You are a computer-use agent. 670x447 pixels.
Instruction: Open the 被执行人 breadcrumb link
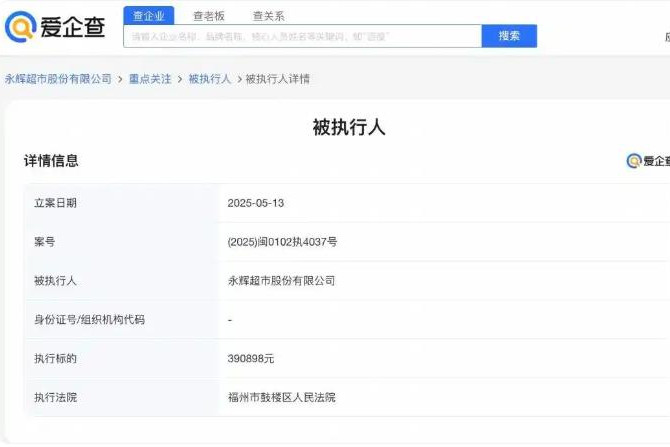tap(210, 79)
